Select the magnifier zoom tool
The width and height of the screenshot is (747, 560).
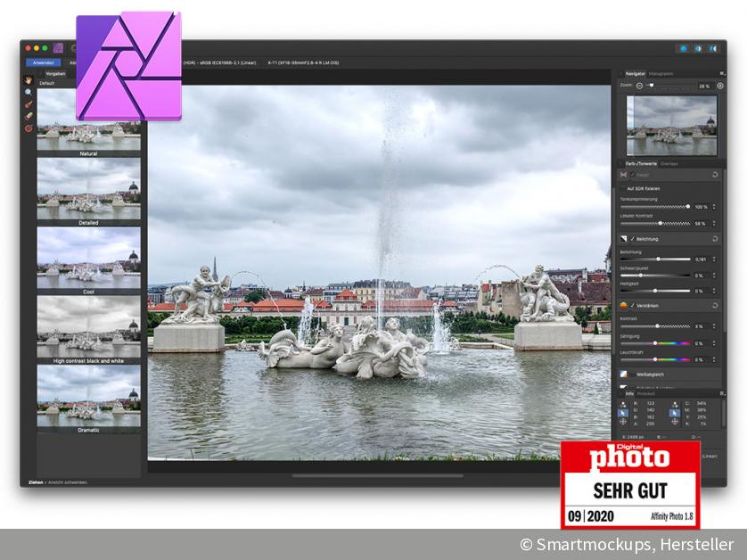tap(29, 91)
